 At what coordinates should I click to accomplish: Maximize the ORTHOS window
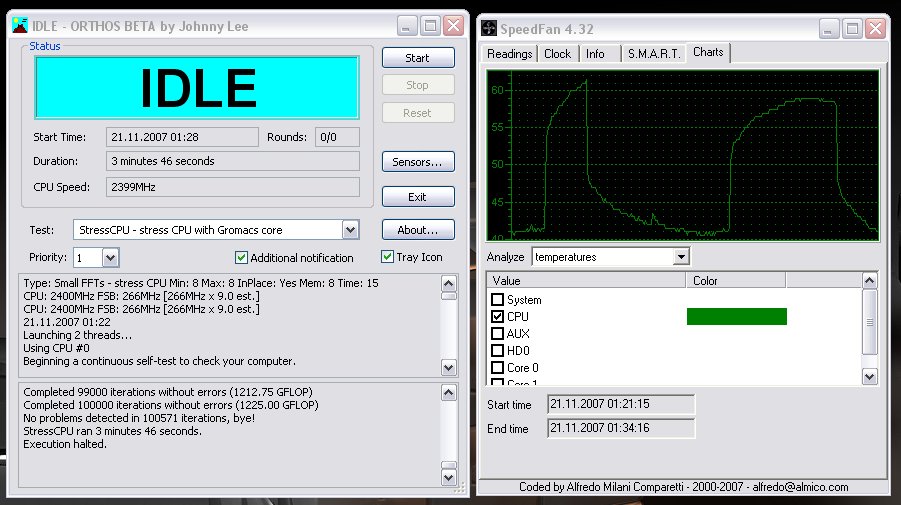(x=430, y=26)
